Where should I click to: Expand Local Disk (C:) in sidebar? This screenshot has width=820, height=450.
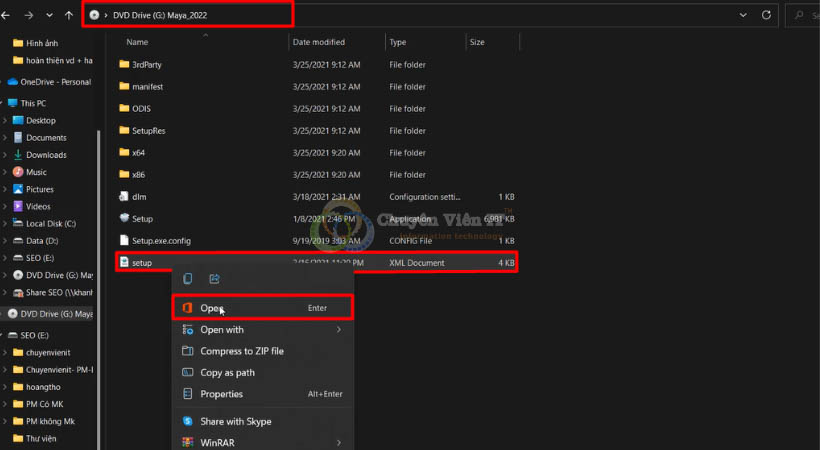point(6,223)
